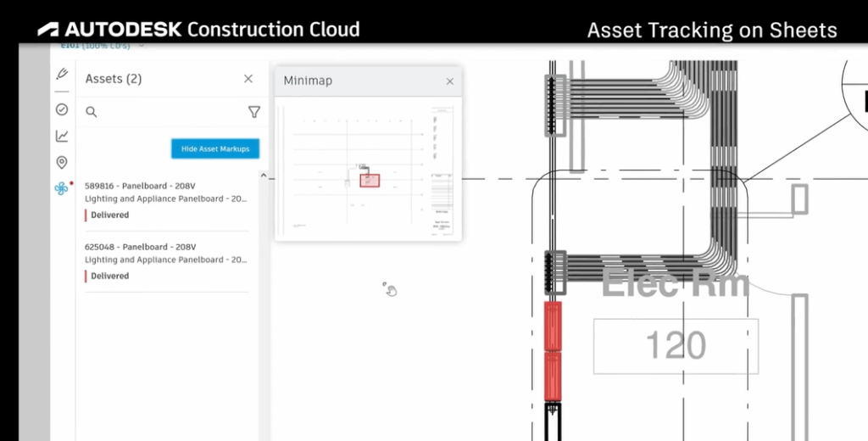This screenshot has height=441, width=868.
Task: Click the red viewport box in Minimap
Action: click(x=370, y=180)
